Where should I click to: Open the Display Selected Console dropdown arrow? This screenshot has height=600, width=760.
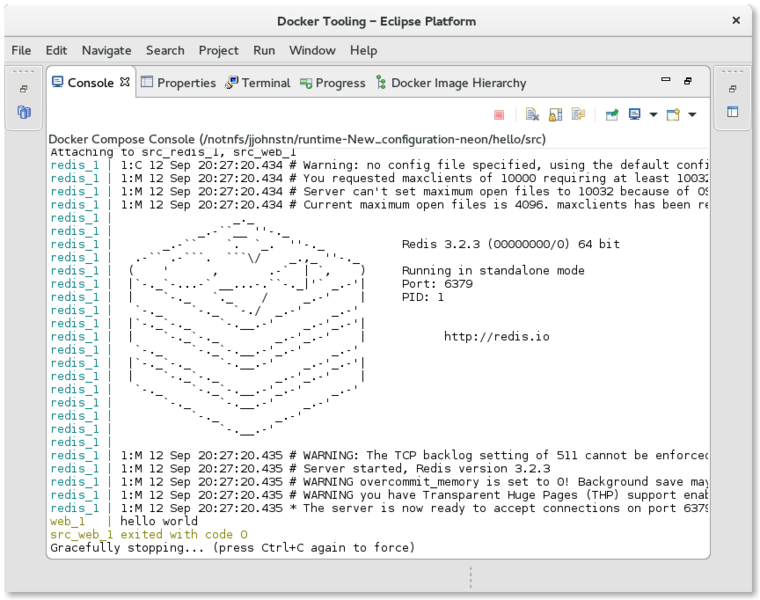[653, 115]
